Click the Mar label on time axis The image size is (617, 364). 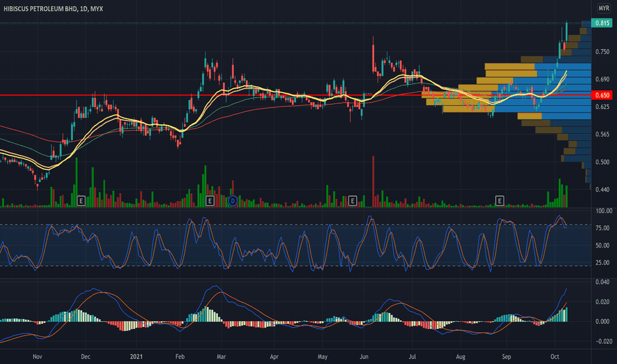coord(221,357)
